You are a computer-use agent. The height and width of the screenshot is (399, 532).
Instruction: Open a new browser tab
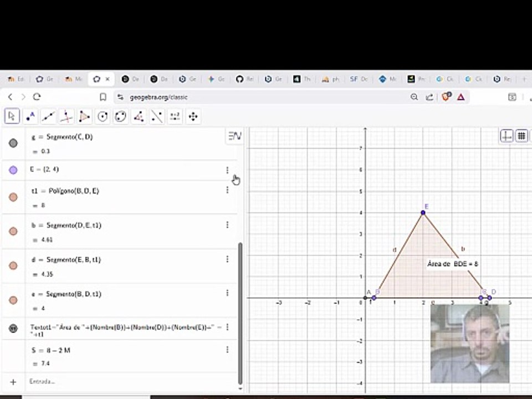coord(524,79)
